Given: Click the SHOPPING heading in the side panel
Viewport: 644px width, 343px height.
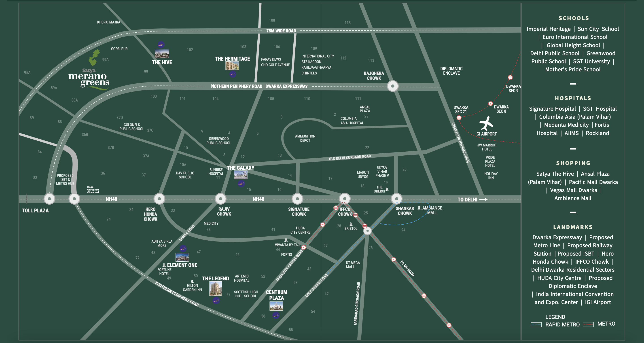Looking at the screenshot, I should 573,163.
